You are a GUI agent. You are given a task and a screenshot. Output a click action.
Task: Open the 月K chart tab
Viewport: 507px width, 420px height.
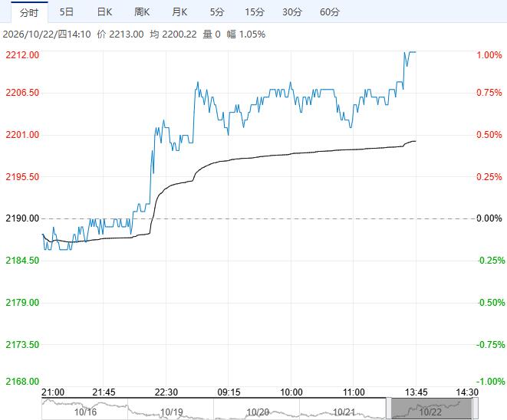pos(179,12)
